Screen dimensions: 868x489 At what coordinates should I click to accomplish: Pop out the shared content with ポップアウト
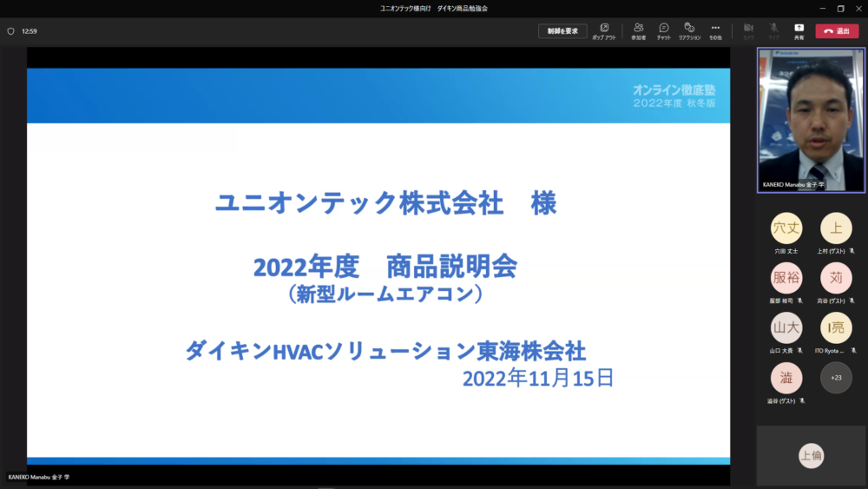coord(604,31)
